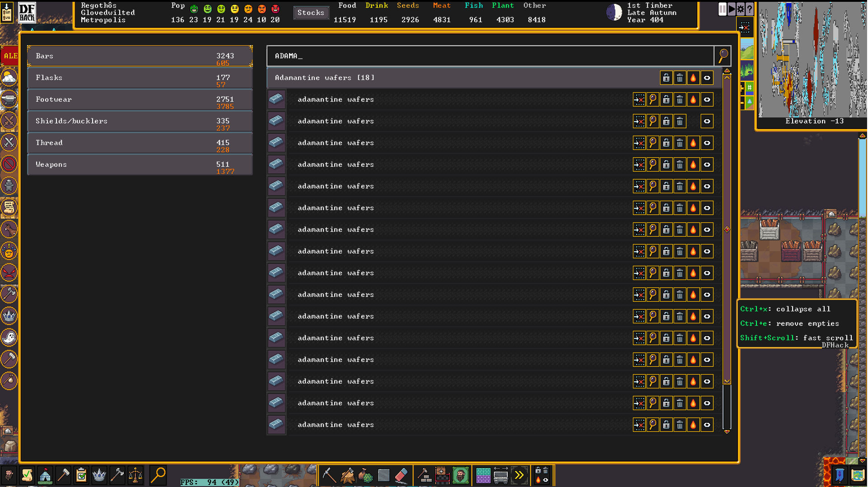Open the horse animal alert

(9, 229)
